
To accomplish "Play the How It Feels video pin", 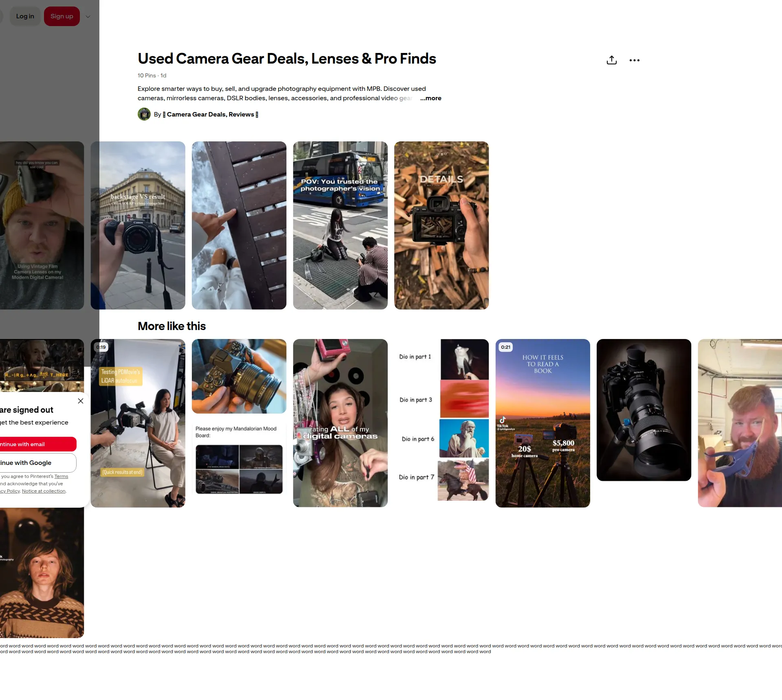I will 543,423.
